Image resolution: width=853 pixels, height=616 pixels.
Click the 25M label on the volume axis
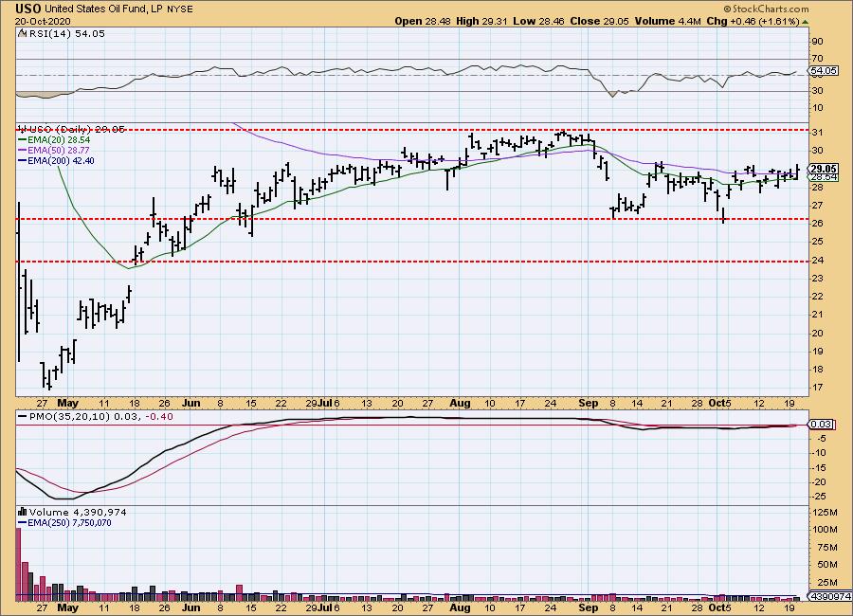coord(826,583)
